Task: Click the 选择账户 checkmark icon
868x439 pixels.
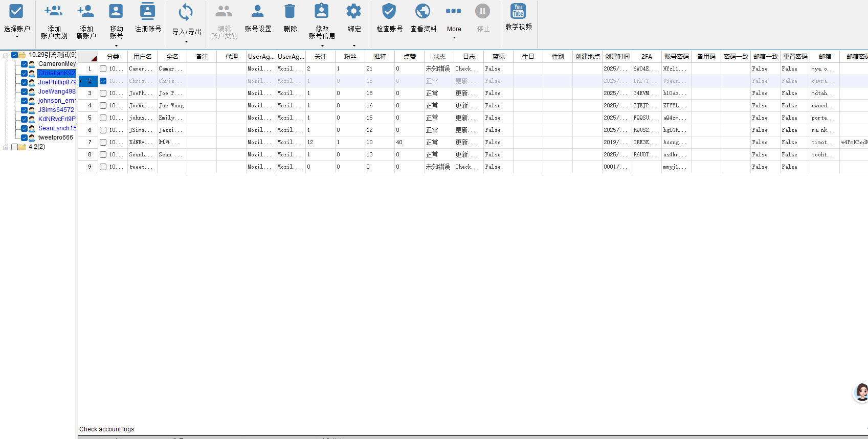Action: point(16,11)
